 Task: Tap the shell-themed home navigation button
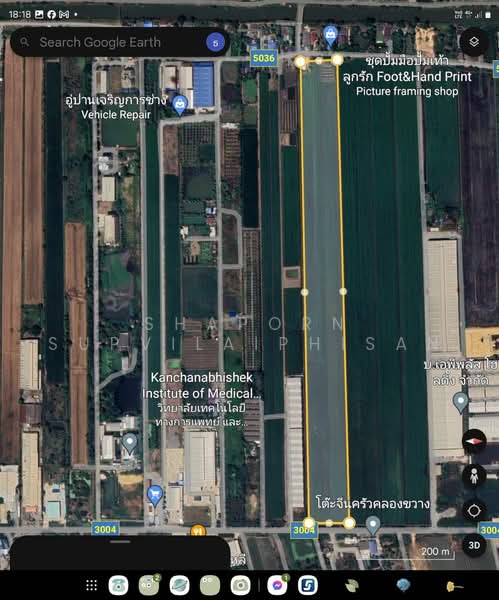tap(403, 585)
